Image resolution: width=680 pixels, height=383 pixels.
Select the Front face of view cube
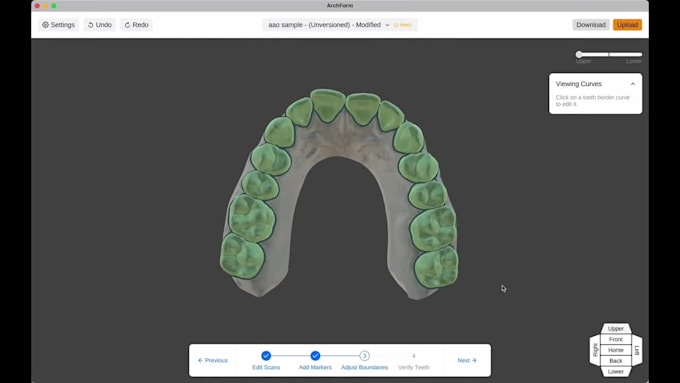pos(615,339)
